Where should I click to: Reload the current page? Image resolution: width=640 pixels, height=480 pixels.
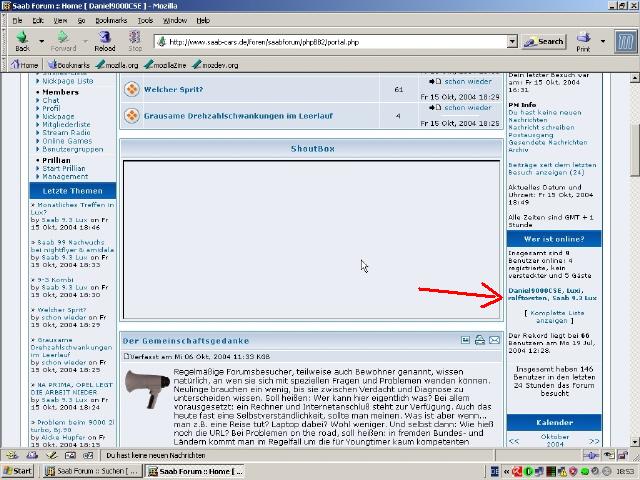pos(105,41)
